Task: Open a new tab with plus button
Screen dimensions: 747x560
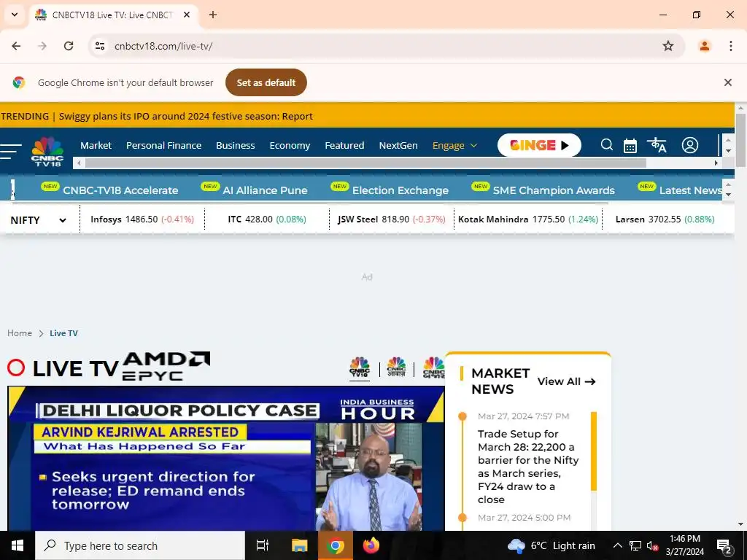Action: tap(213, 15)
